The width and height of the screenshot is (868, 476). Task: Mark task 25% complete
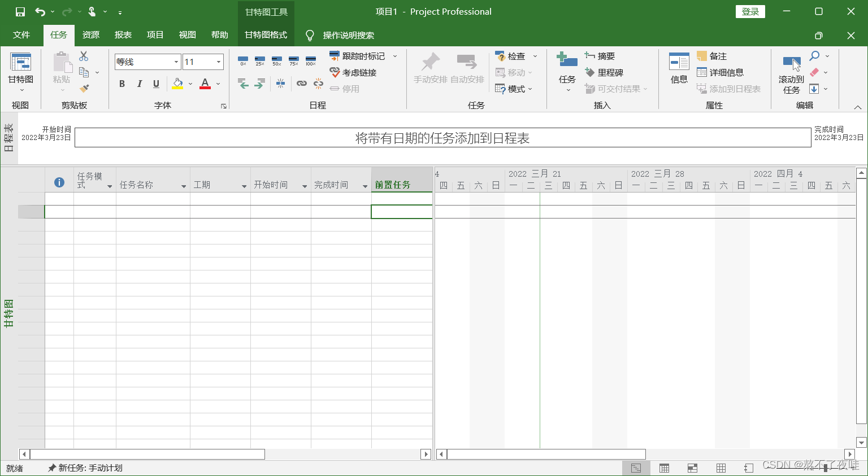260,61
